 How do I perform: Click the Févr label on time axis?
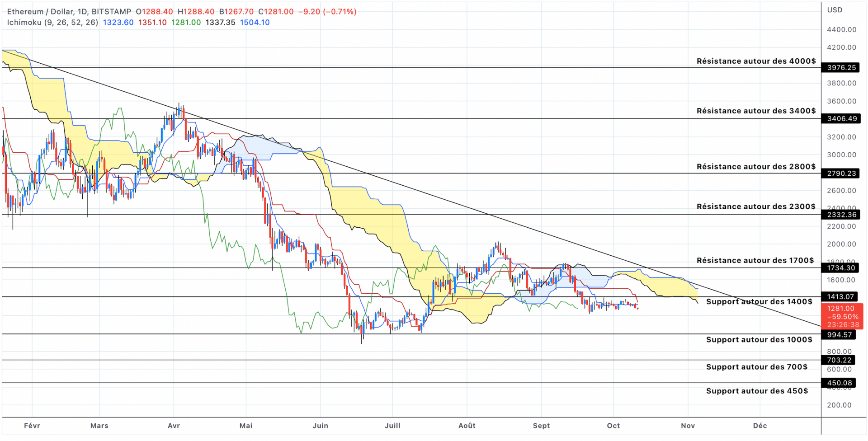pyautogui.click(x=32, y=426)
